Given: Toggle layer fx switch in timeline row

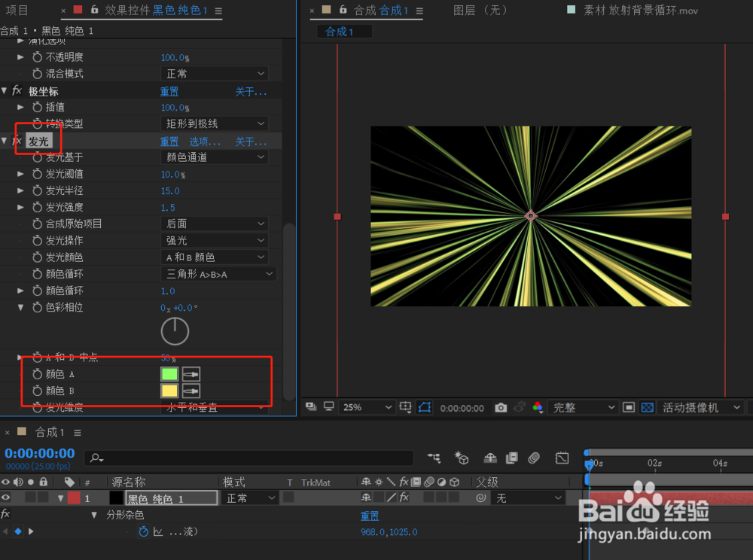Looking at the screenshot, I should coord(404,498).
